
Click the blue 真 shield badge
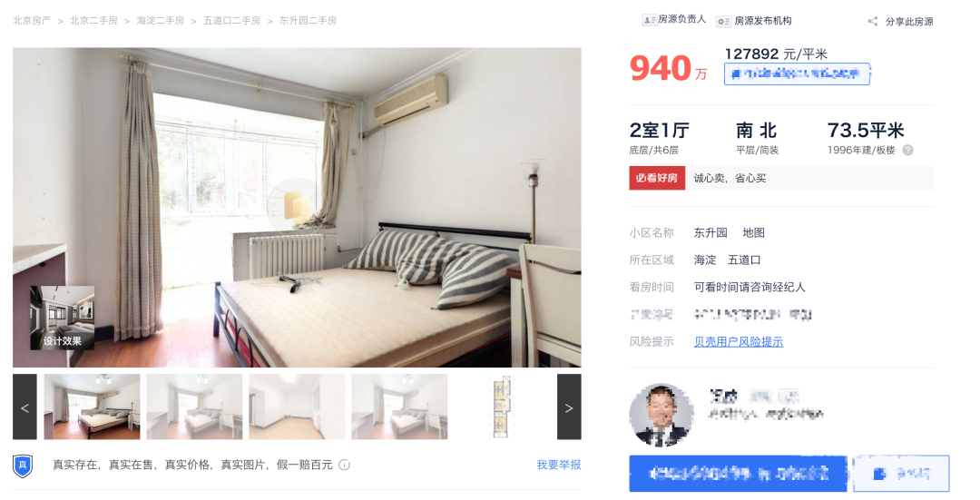23,466
